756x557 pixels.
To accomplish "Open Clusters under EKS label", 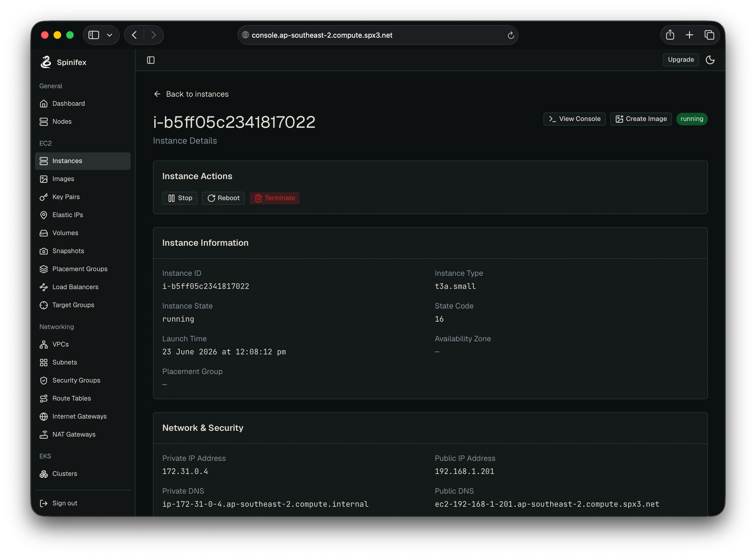I will tap(65, 474).
